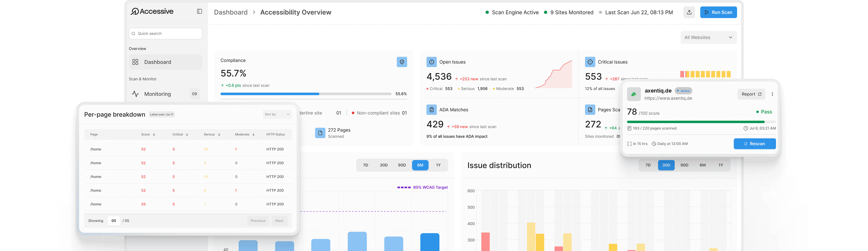Click the 55.7% compliance value
The image size is (868, 251).
[x=233, y=73]
